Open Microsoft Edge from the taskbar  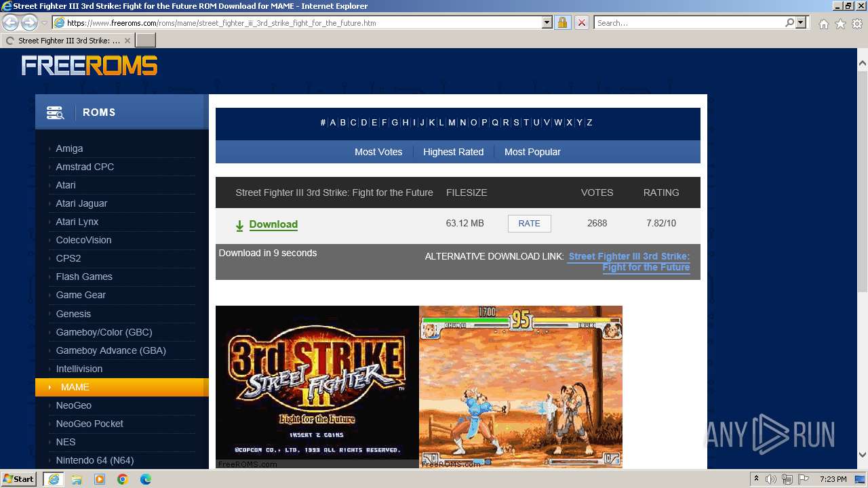click(x=146, y=479)
